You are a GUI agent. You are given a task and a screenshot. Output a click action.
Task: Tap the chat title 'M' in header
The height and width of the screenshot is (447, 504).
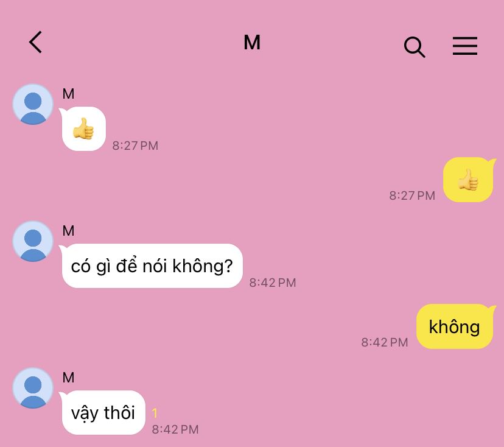252,43
